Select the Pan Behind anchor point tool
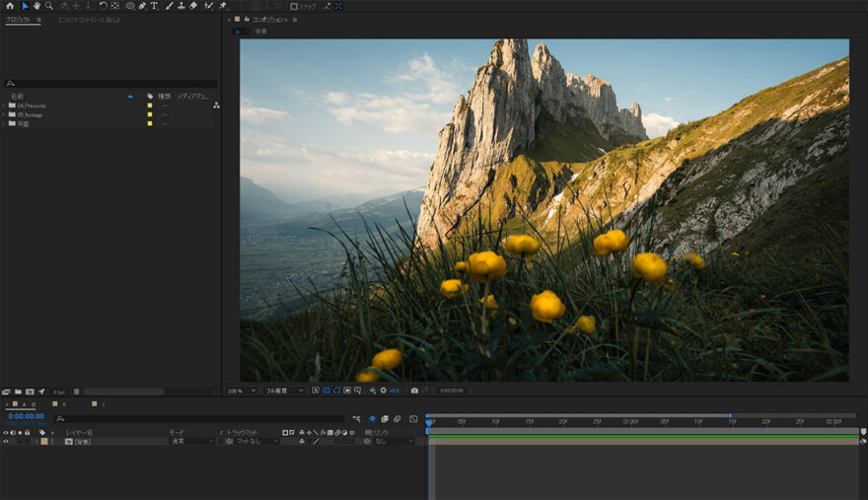The image size is (868, 500). (x=115, y=6)
